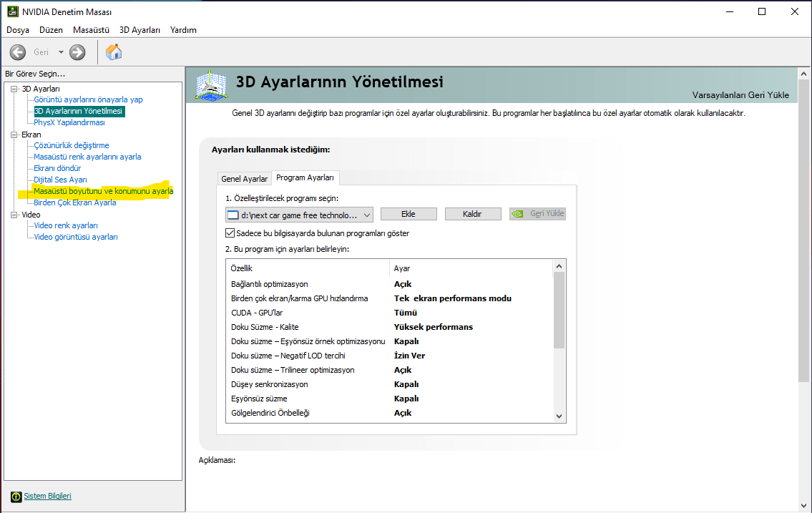Click main panel scroll down arrow
Viewport: 812px width, 513px height.
click(803, 506)
